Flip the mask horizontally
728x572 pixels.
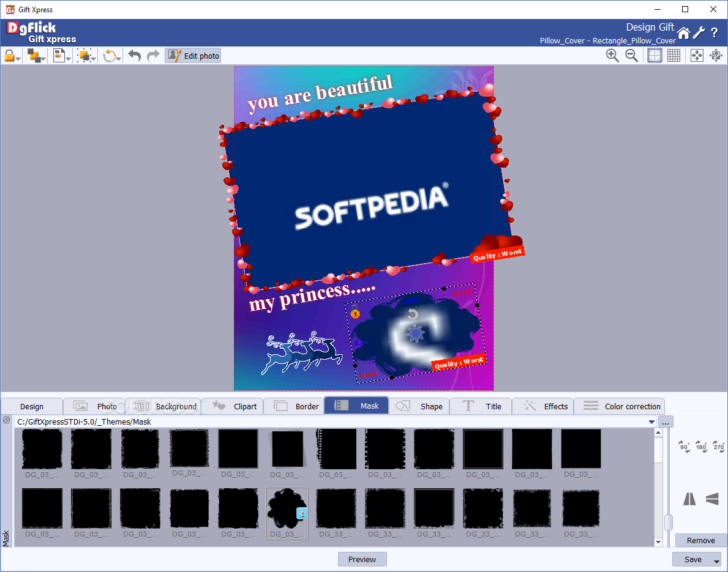689,499
